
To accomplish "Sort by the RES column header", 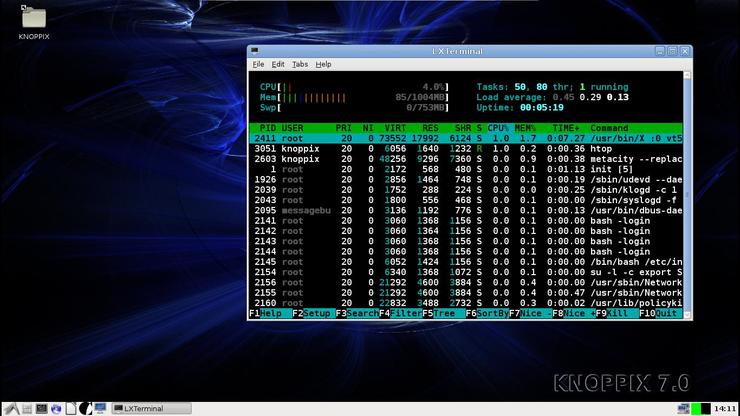I will tap(430, 128).
